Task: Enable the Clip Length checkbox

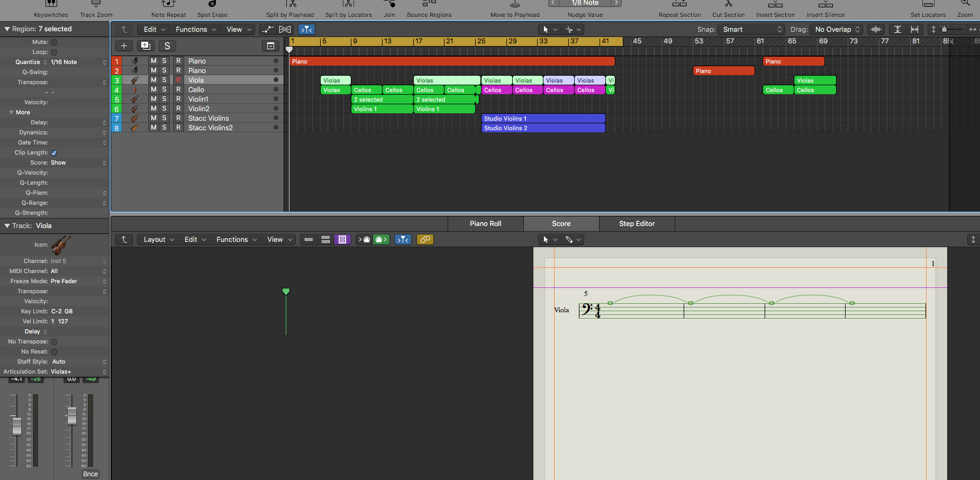Action: 54,153
